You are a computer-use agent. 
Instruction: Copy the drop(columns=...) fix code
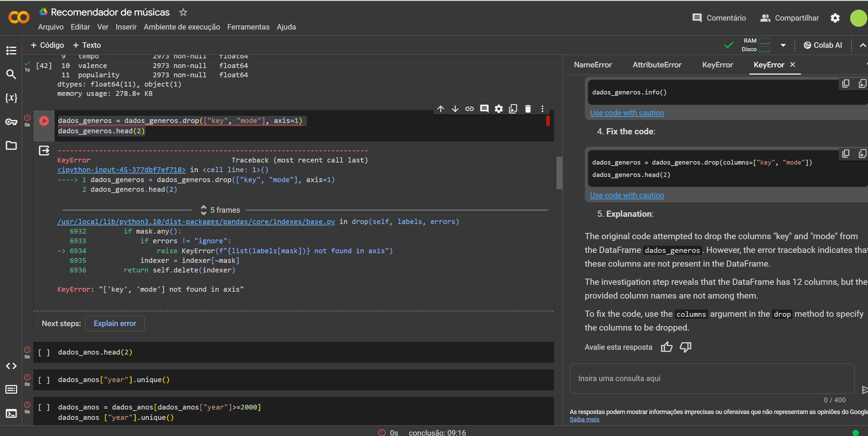(x=846, y=154)
